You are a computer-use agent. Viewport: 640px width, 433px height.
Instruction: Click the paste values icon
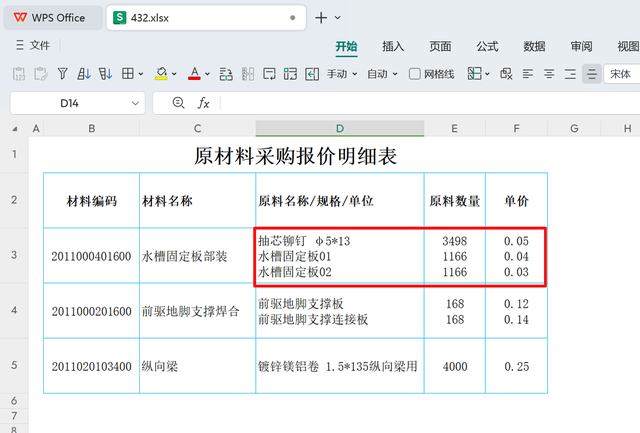pyautogui.click(x=19, y=74)
